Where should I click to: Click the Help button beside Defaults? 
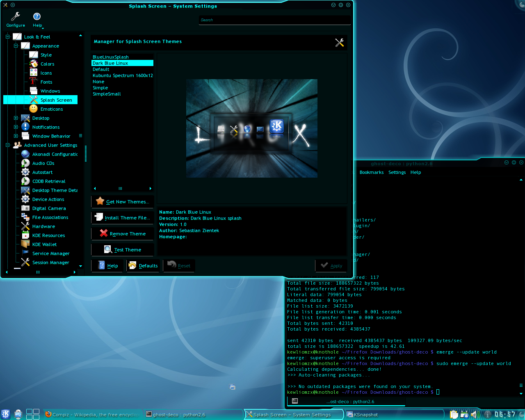pyautogui.click(x=108, y=266)
